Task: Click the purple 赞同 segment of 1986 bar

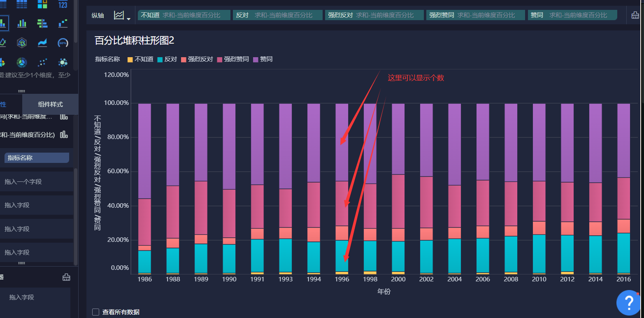Action: (x=145, y=151)
